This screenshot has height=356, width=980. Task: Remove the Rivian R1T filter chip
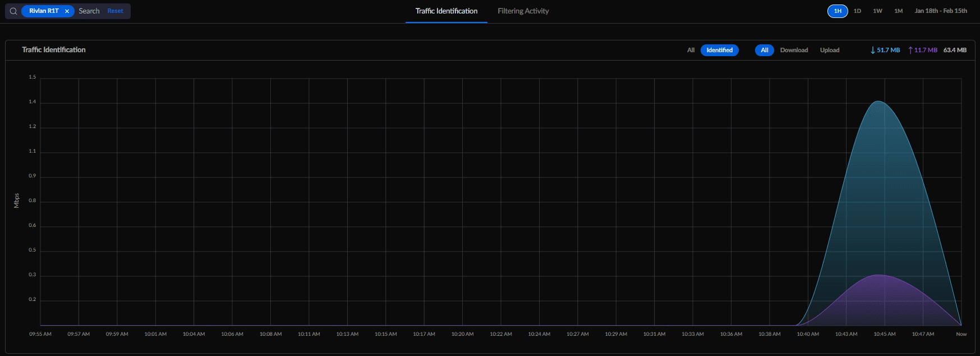(67, 11)
